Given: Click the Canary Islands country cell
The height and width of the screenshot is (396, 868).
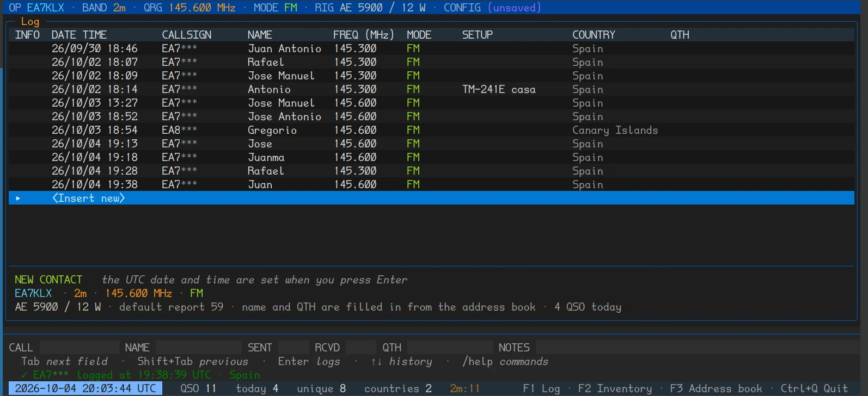Looking at the screenshot, I should 615,130.
